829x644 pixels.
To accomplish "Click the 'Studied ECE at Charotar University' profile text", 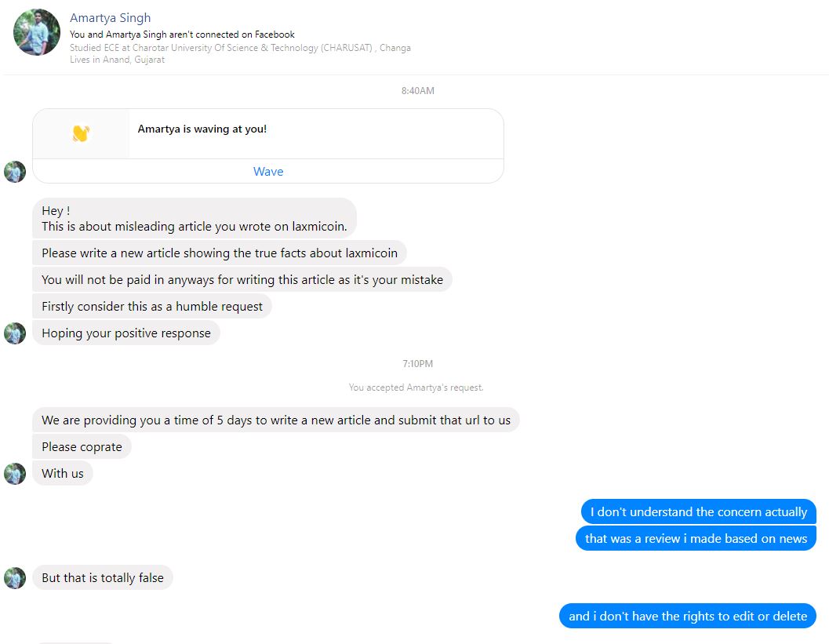I will pos(240,48).
